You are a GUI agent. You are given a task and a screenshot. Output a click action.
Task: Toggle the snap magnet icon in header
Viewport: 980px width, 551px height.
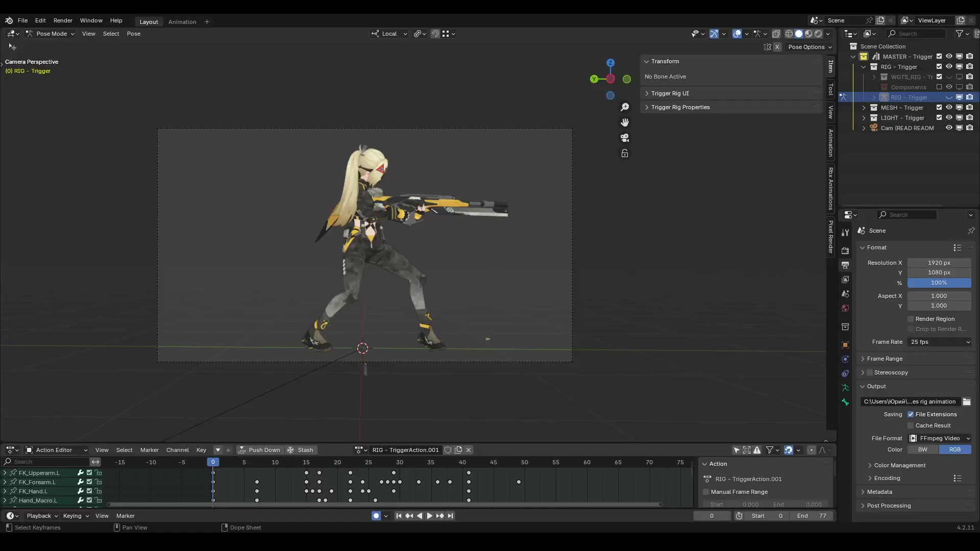point(435,34)
